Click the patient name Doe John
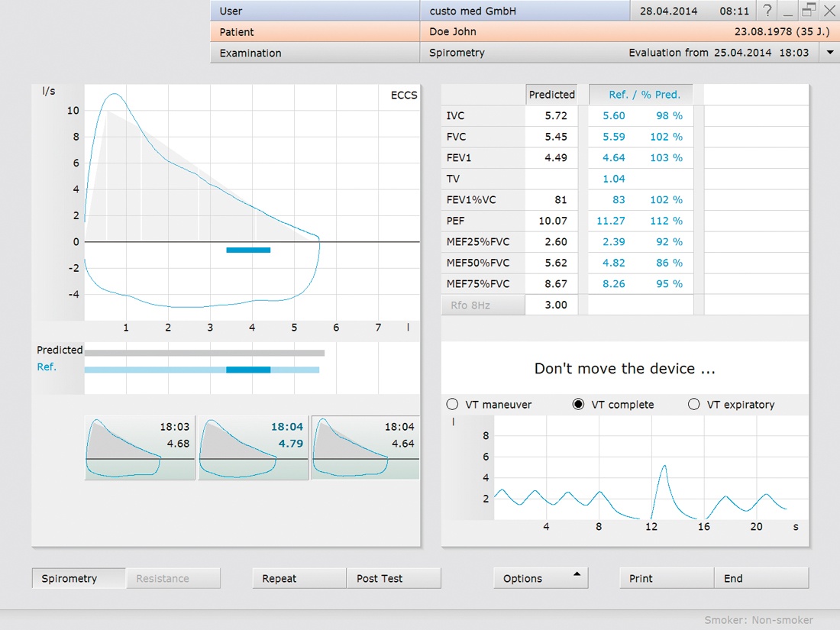 coord(453,31)
